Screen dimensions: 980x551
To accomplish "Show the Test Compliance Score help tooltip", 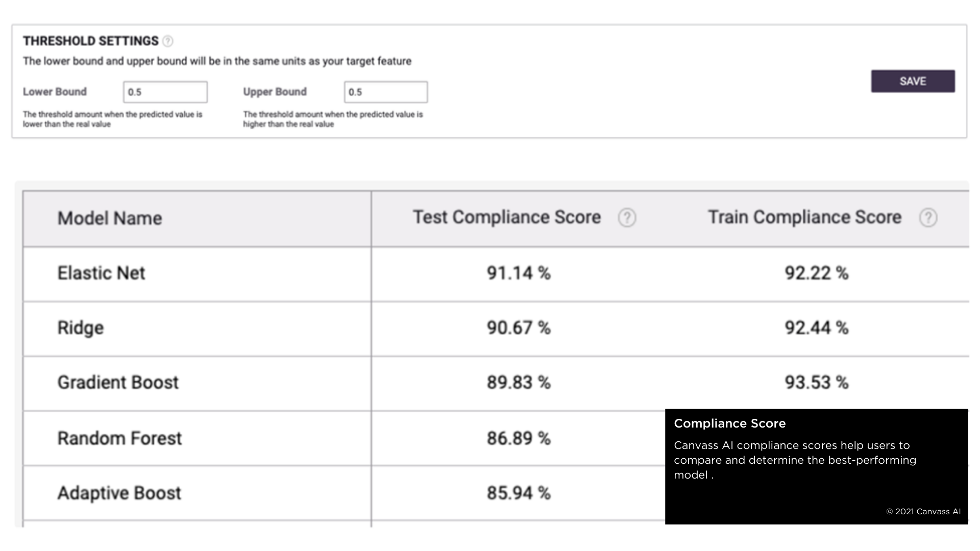I will pyautogui.click(x=627, y=218).
